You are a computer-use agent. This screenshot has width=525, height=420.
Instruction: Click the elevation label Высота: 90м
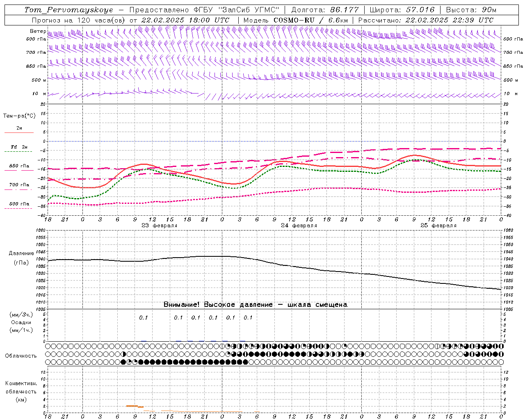471,10
